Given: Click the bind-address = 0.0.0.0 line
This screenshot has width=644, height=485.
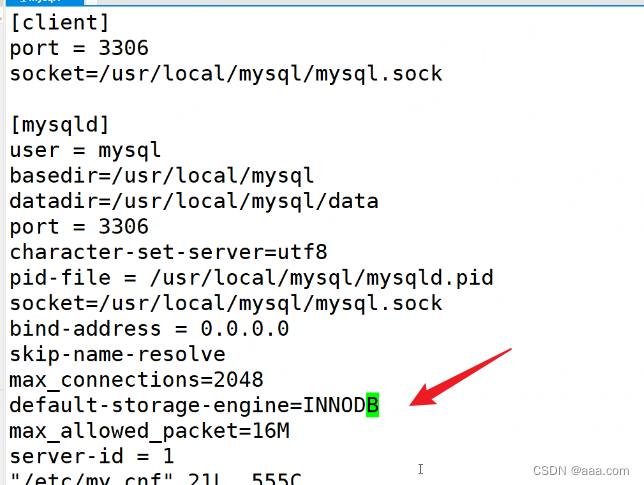Looking at the screenshot, I should click(x=149, y=328).
